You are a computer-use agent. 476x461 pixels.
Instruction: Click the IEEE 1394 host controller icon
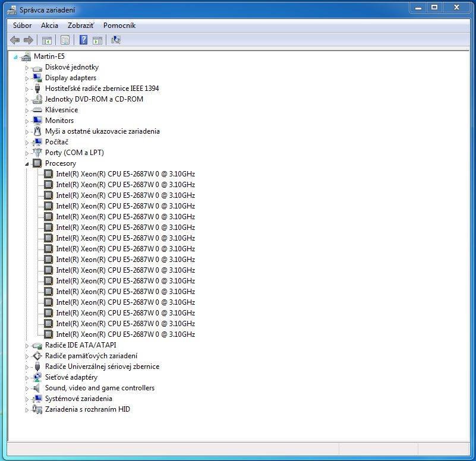click(x=37, y=89)
